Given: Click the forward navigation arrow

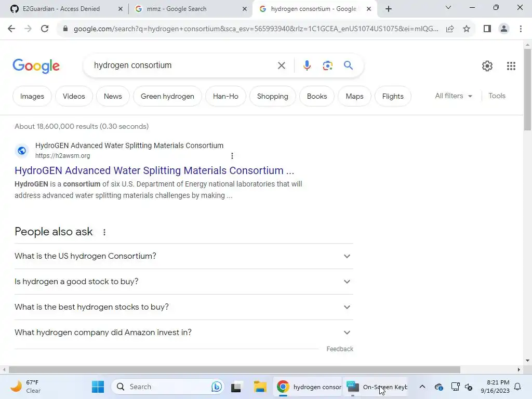Looking at the screenshot, I should (x=28, y=29).
